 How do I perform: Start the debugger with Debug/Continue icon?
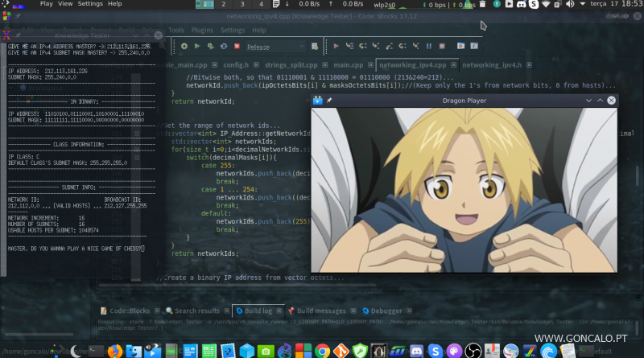(x=336, y=47)
